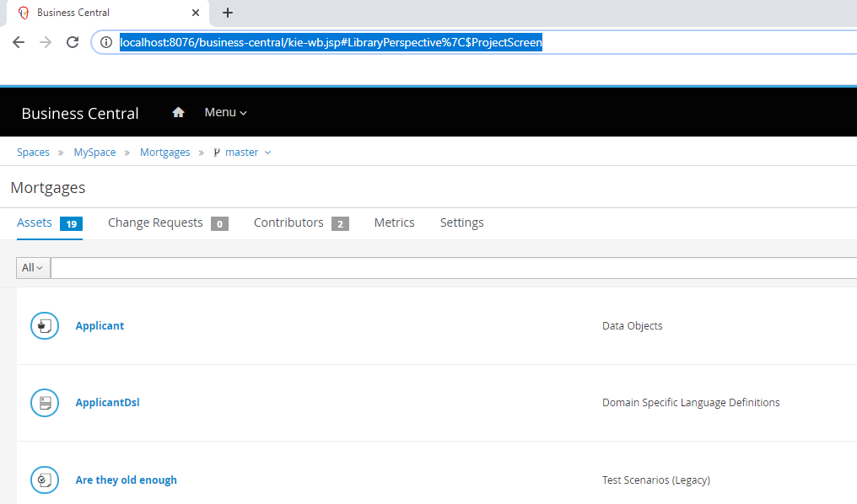Click the Business Central header title
This screenshot has width=857, height=504.
tap(80, 113)
